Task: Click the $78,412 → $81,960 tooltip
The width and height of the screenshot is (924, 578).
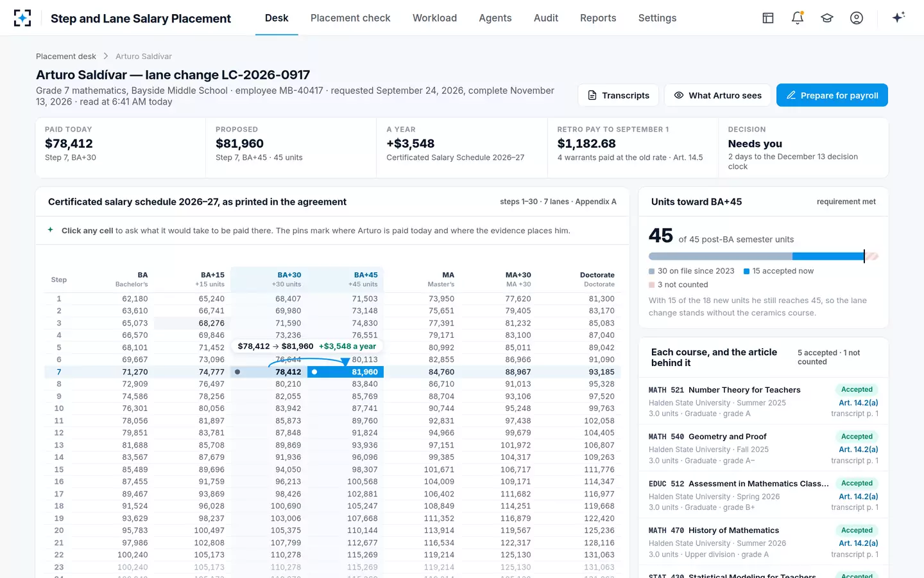Action: (307, 346)
